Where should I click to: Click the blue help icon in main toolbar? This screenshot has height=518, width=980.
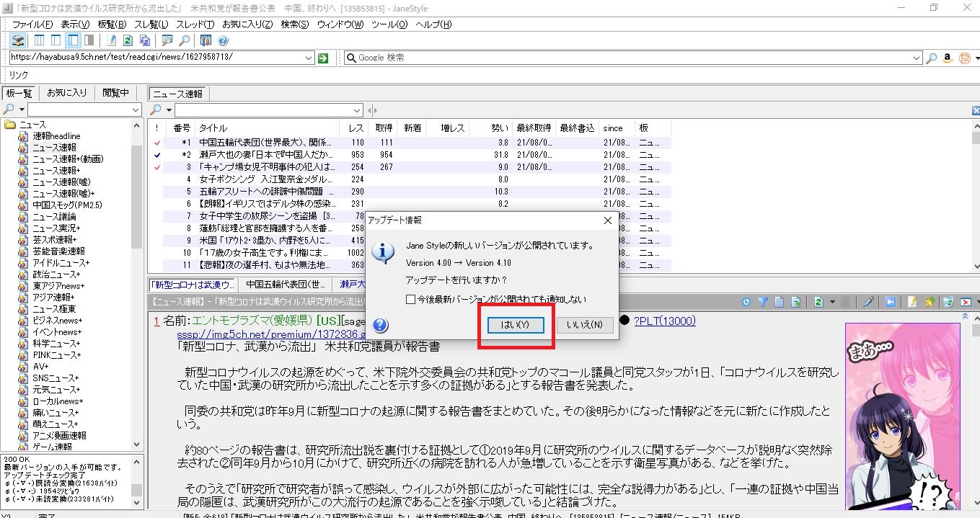223,40
